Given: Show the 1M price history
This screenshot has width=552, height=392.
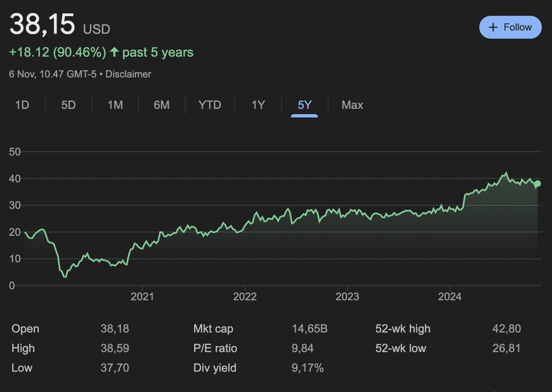Looking at the screenshot, I should pyautogui.click(x=115, y=105).
